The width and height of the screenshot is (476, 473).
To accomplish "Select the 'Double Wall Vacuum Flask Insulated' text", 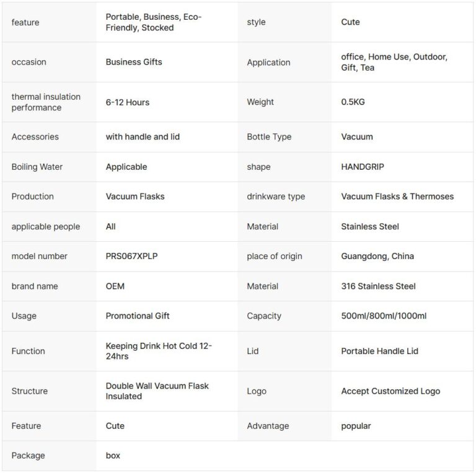I will (157, 391).
